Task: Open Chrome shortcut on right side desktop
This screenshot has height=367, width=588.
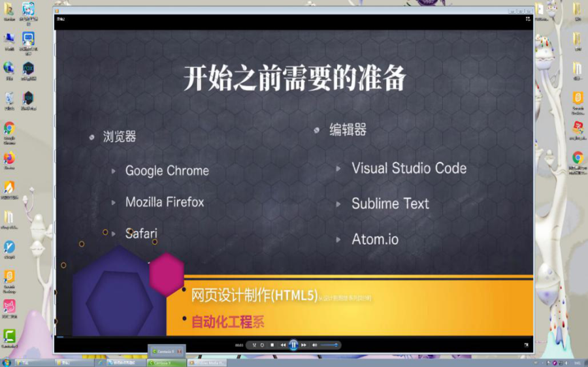Action: (x=578, y=159)
